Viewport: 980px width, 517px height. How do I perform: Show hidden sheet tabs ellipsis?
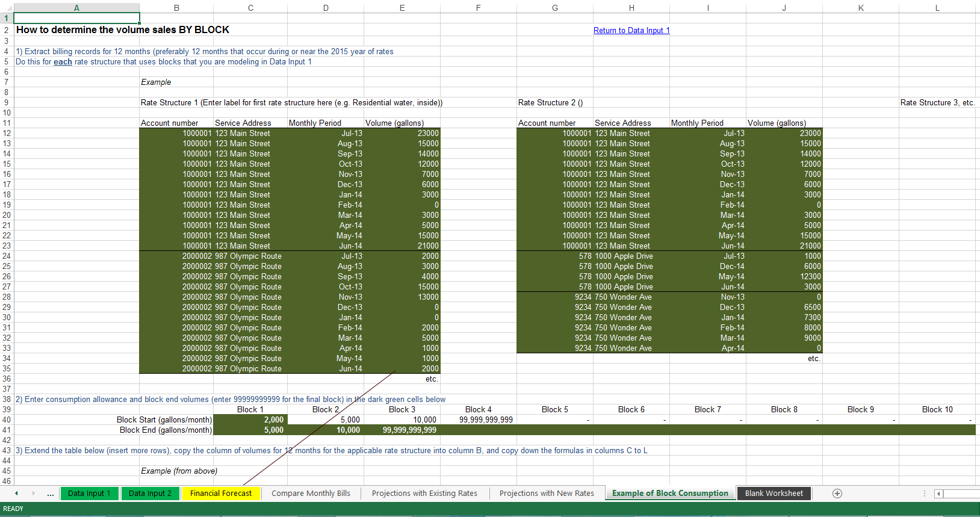click(x=51, y=494)
